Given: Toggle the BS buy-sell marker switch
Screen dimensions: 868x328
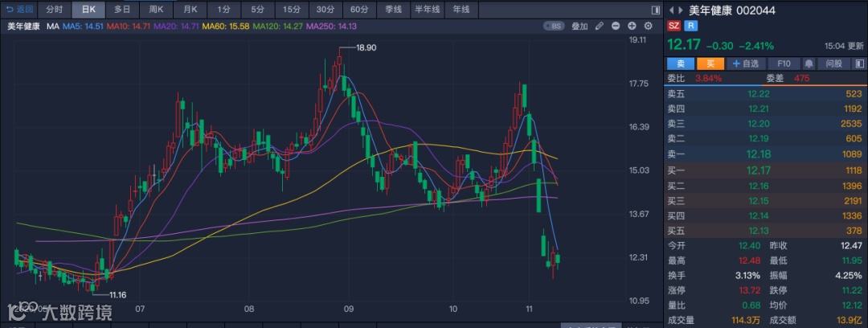Looking at the screenshot, I should click(555, 26).
